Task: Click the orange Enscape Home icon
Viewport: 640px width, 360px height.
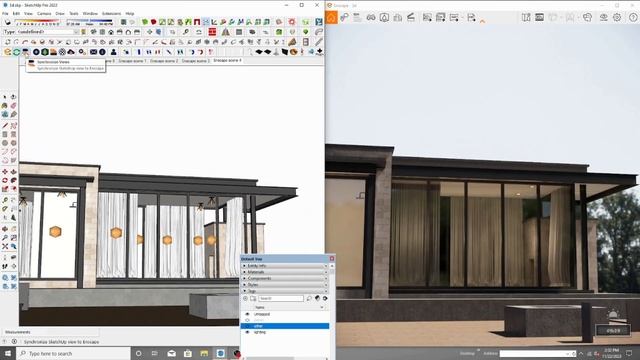Action: (331, 17)
